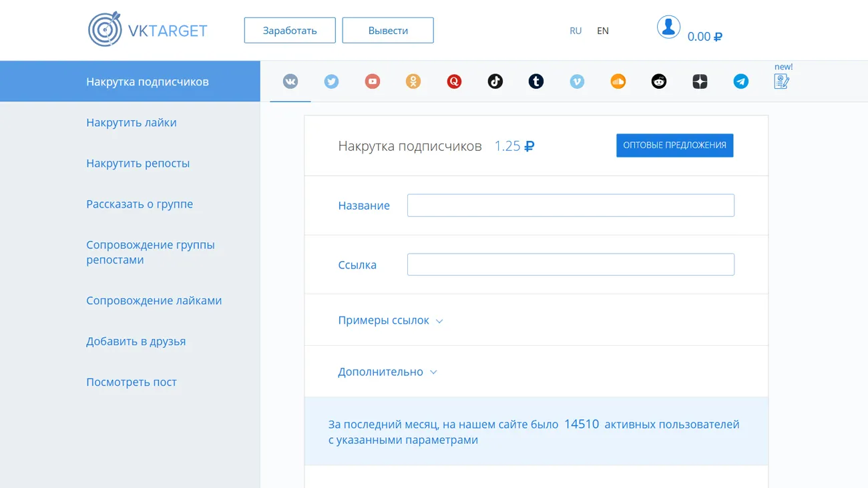Select Добавить в друзья menu item

click(x=136, y=342)
